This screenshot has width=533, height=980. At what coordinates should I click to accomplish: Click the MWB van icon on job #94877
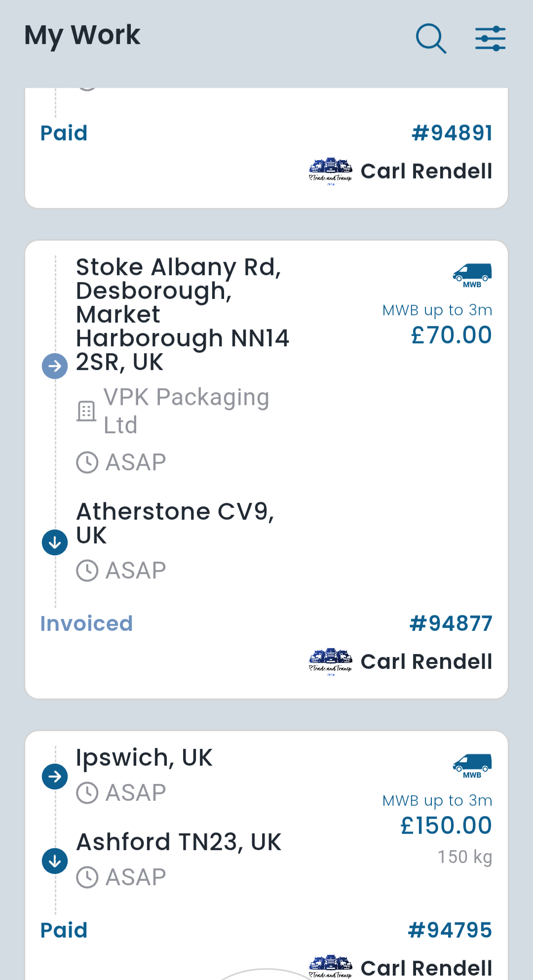pos(471,275)
